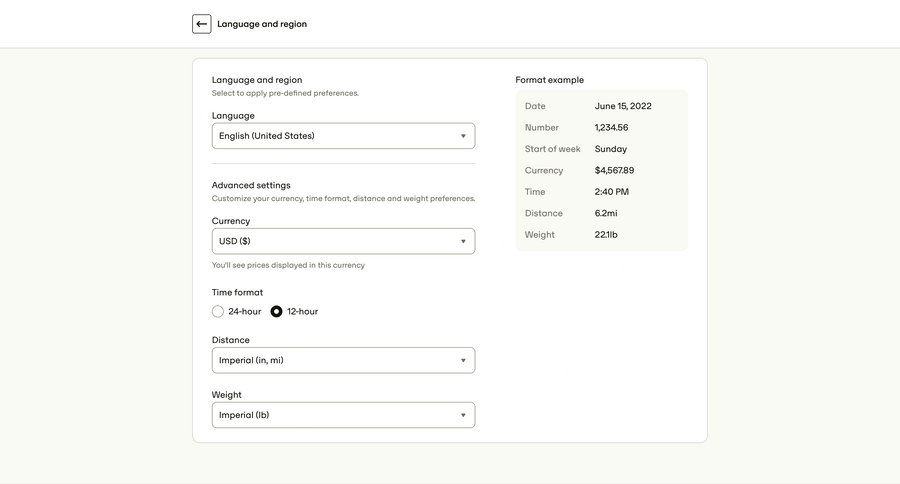Click the Language dropdown caret arrow
This screenshot has width=900, height=484.
[463, 136]
